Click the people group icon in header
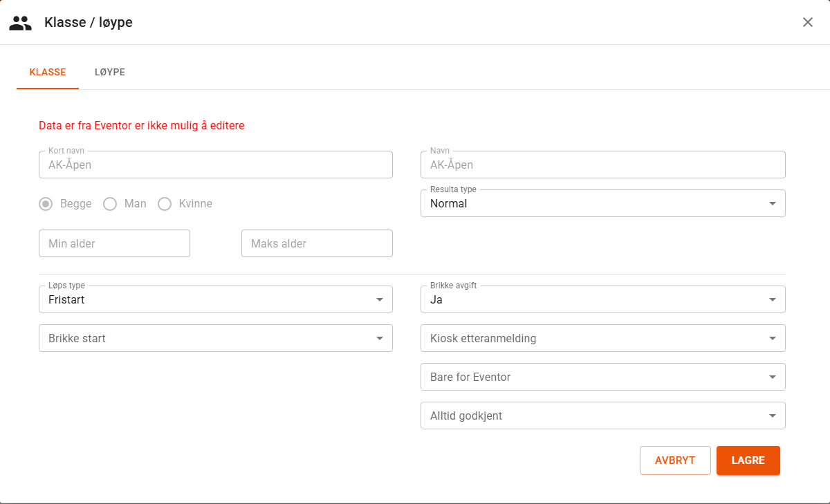 coord(21,23)
